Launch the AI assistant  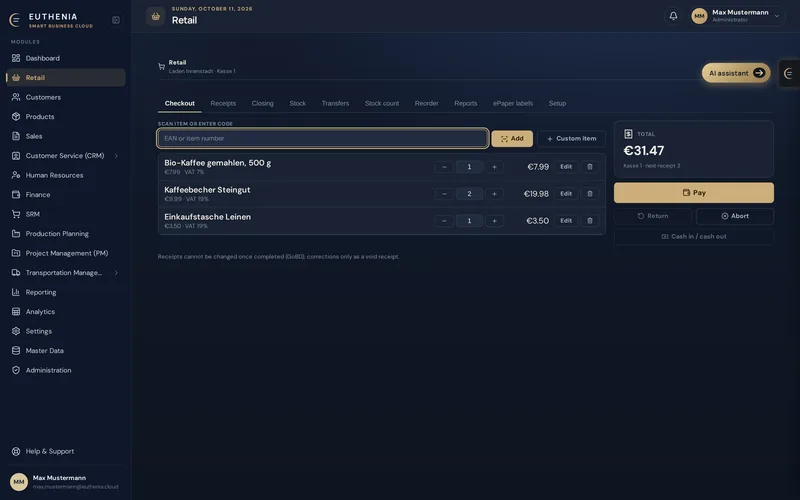736,73
